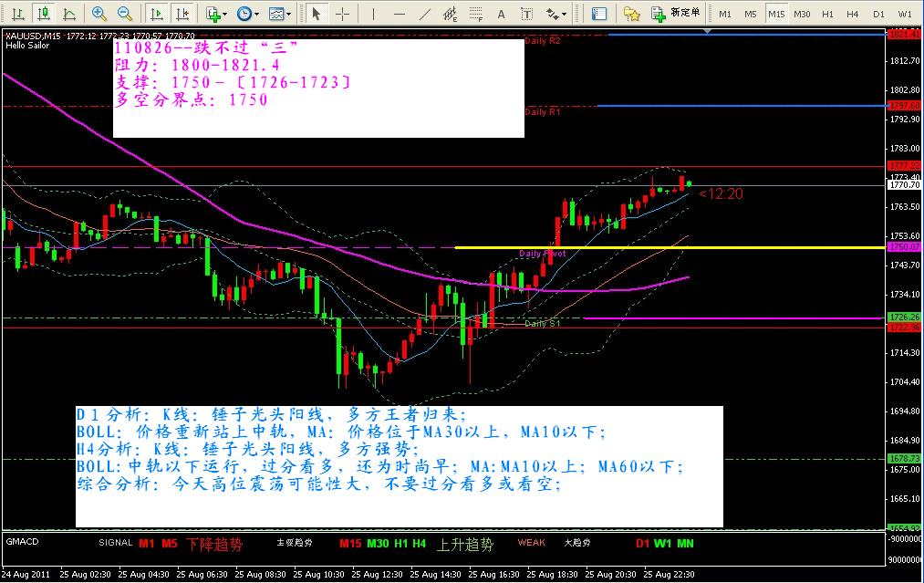The image size is (924, 583).
Task: Click the red M1 signal indicator
Action: click(x=146, y=544)
